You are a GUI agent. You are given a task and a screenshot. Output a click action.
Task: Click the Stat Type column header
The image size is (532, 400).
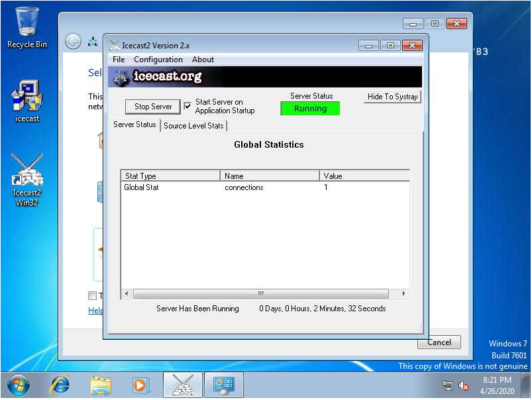coord(170,176)
